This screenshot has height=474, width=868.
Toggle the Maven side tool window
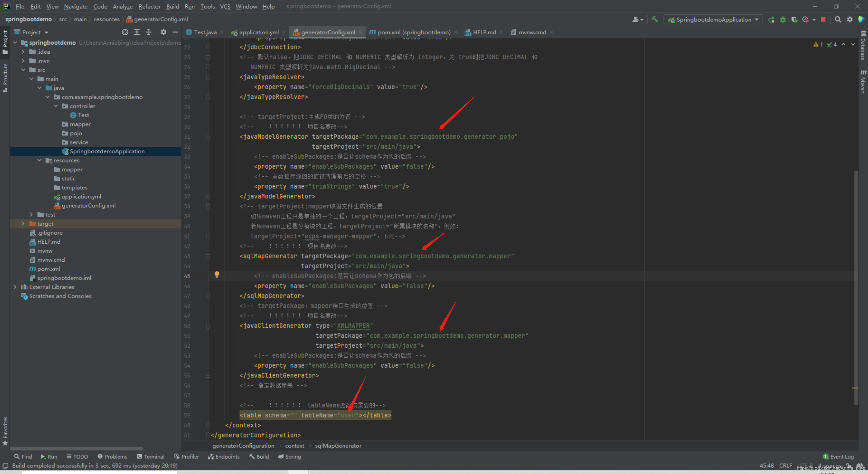click(x=863, y=82)
